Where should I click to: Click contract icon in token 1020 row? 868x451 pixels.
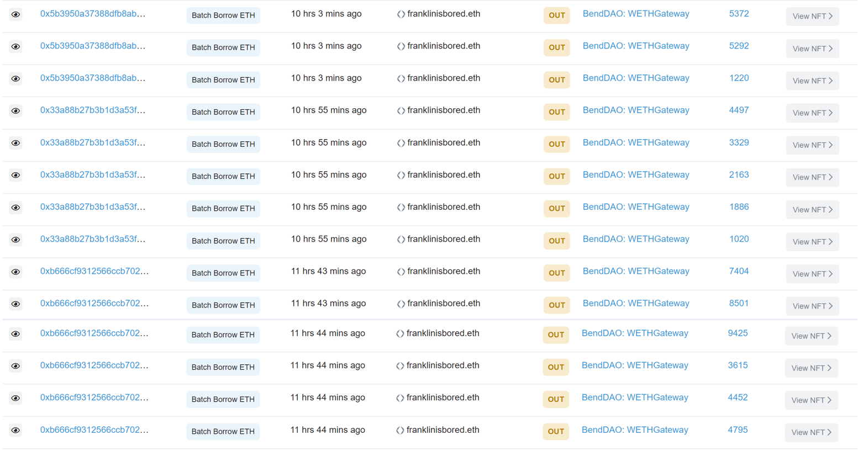[401, 240]
